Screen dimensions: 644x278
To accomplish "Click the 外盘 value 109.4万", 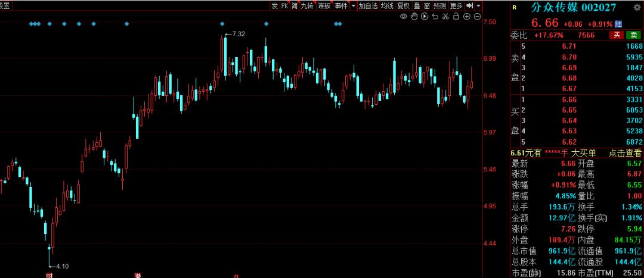I will point(563,239).
